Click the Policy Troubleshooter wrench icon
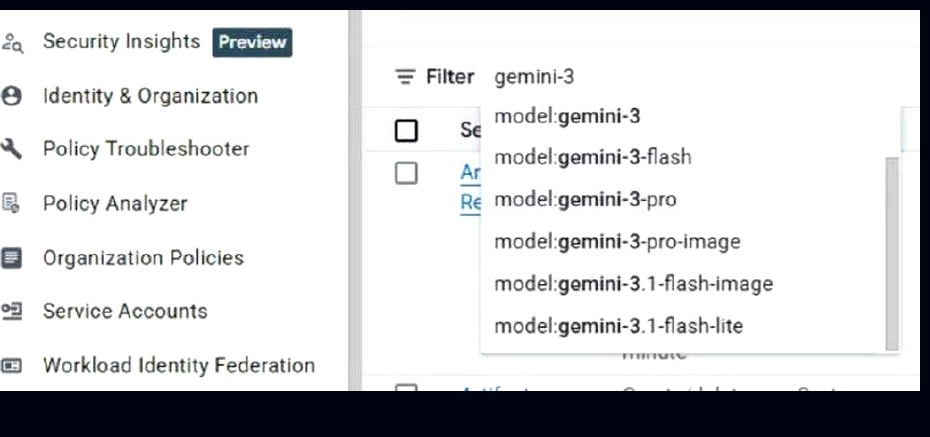This screenshot has width=930, height=437. coord(11,149)
